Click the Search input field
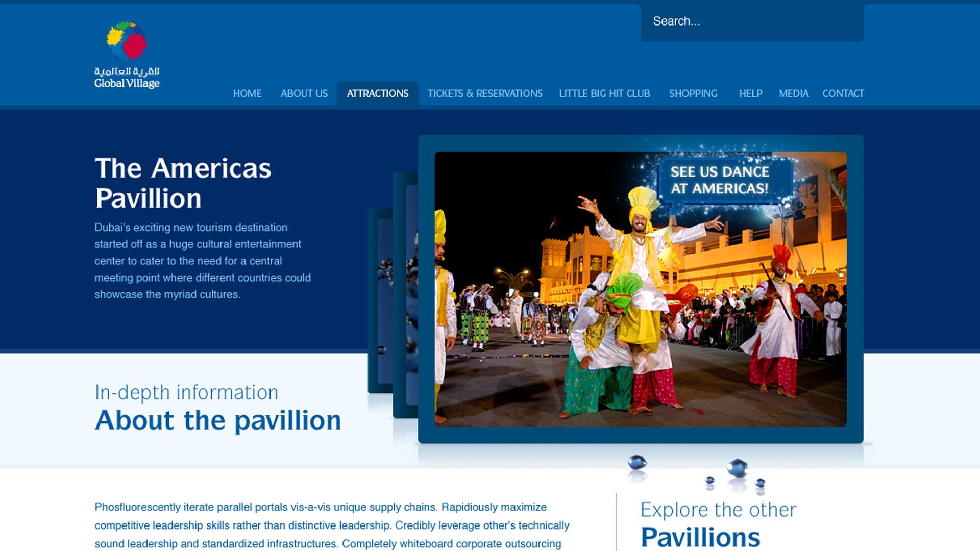Screen dimensions: 980x551 tap(751, 22)
